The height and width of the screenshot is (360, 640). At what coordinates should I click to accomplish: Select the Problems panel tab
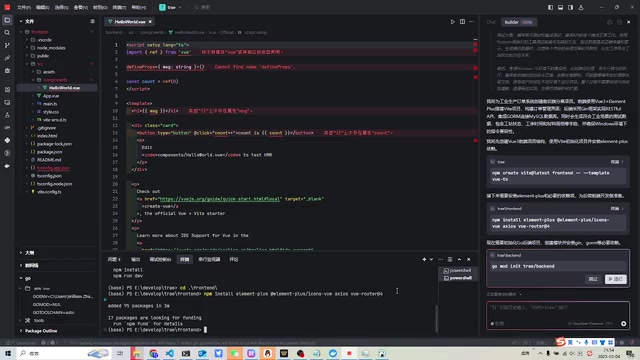coord(114,259)
